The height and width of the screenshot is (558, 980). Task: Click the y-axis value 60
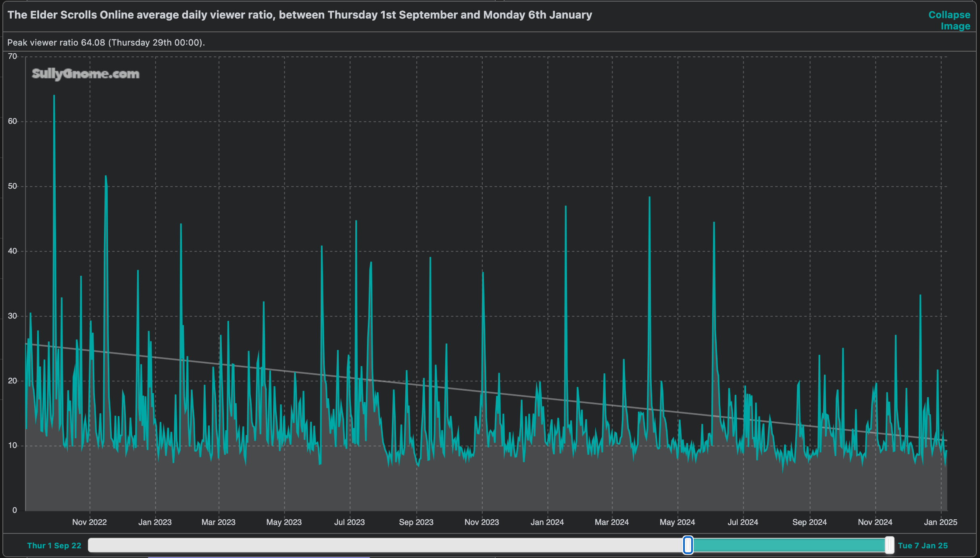13,121
